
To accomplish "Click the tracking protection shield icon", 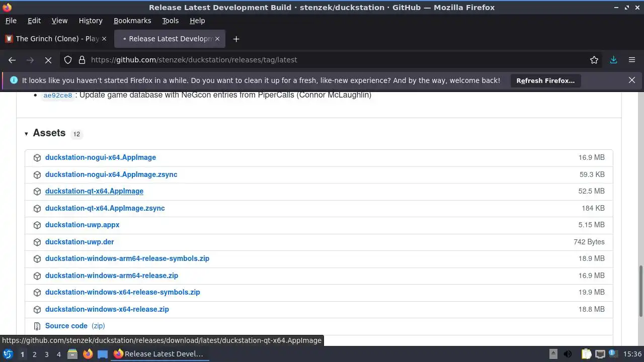I will point(68,60).
